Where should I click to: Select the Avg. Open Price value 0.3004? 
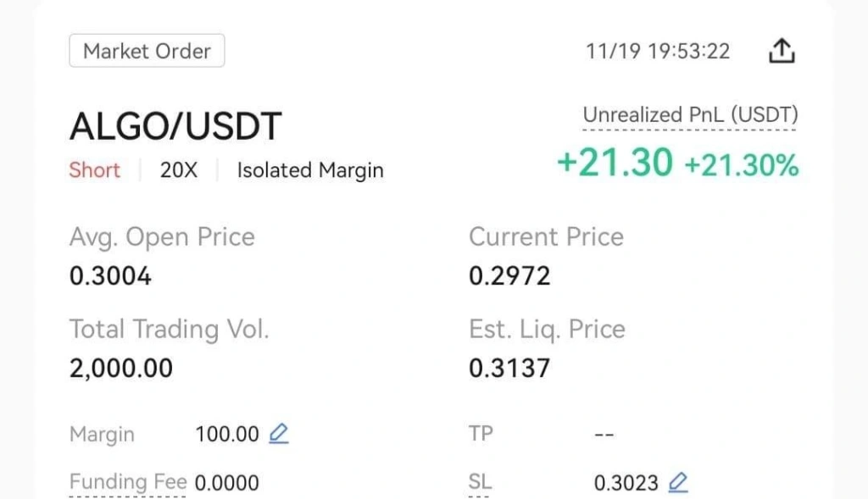[x=110, y=276]
